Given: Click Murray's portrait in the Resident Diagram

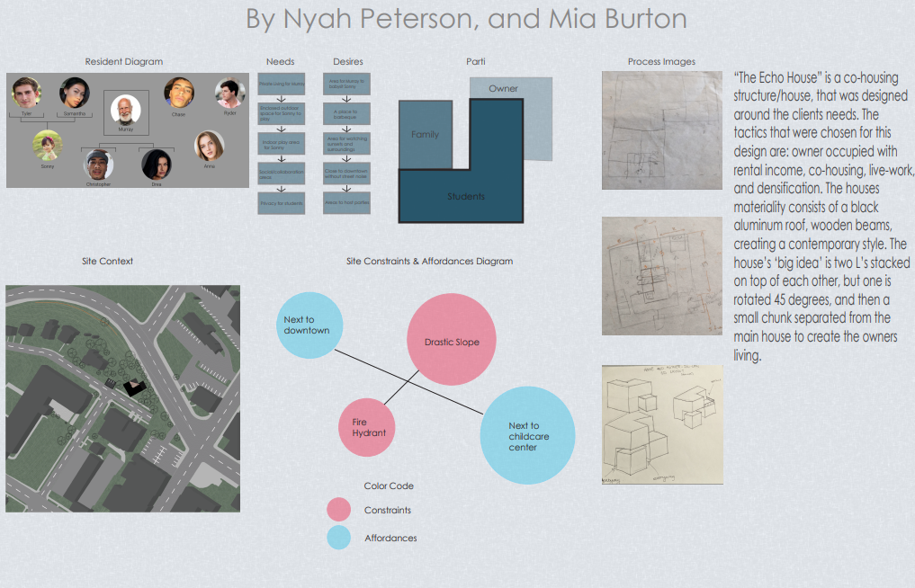Looking at the screenshot, I should pyautogui.click(x=125, y=110).
